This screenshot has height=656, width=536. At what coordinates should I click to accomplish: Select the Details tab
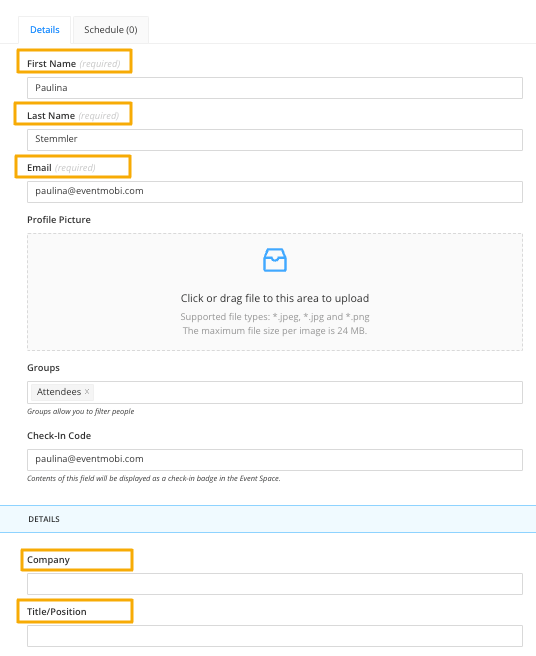[45, 30]
